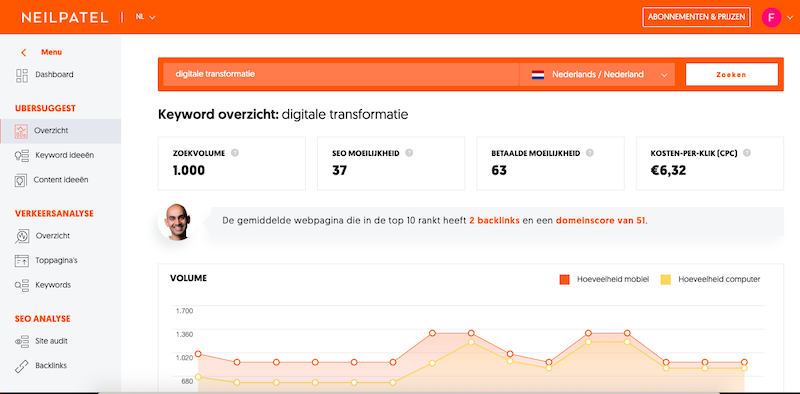Click the Zoeken button
The width and height of the screenshot is (800, 394).
pyautogui.click(x=731, y=75)
